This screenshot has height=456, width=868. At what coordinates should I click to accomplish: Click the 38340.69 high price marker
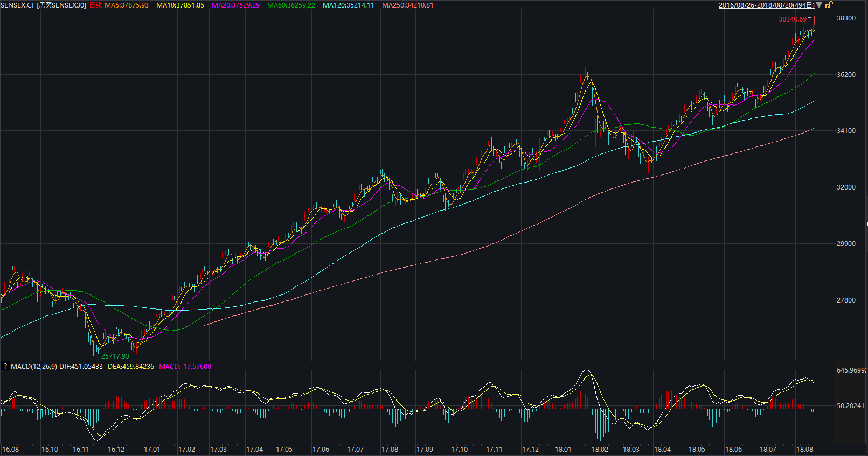tap(793, 19)
